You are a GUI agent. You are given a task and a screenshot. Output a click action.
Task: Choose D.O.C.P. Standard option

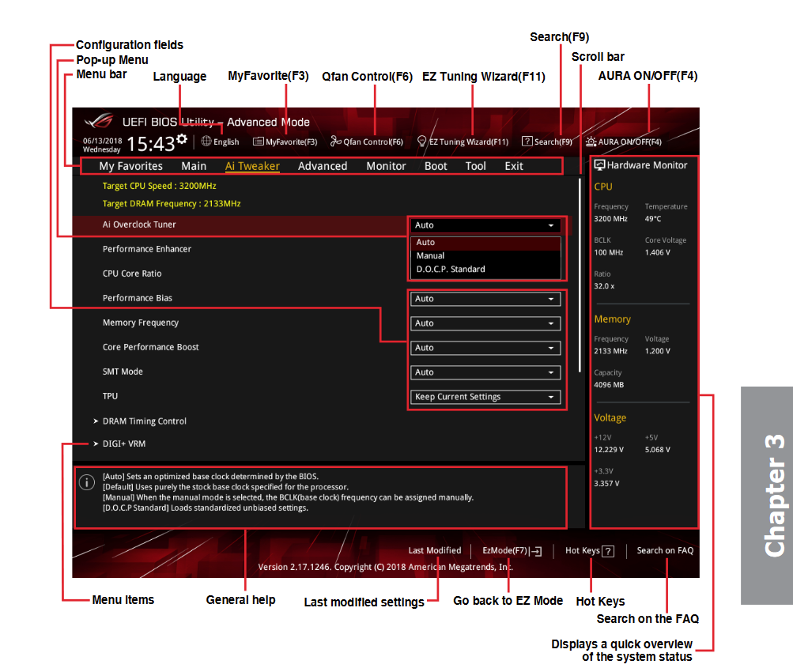point(485,270)
